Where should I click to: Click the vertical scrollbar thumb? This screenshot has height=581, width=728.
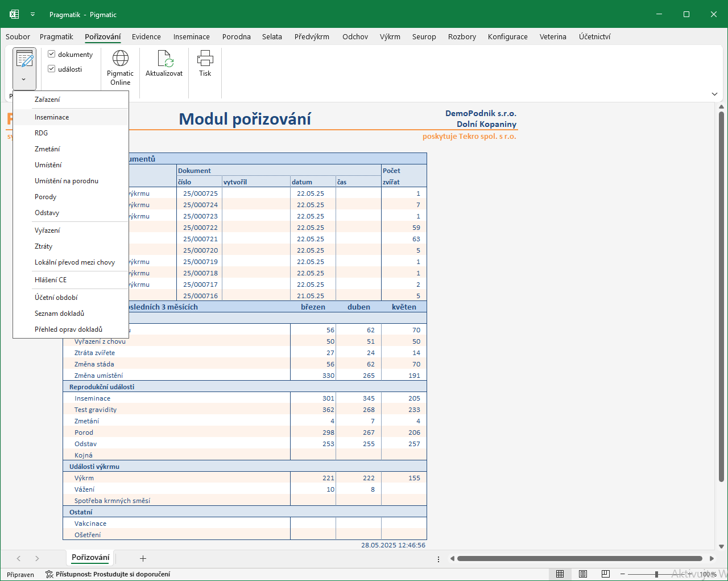tap(722, 297)
